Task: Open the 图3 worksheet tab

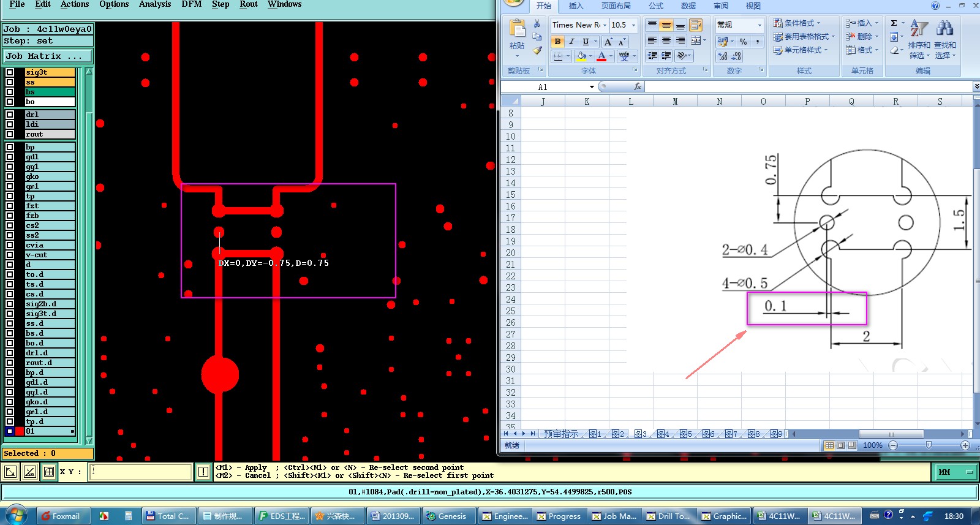Action: point(640,434)
